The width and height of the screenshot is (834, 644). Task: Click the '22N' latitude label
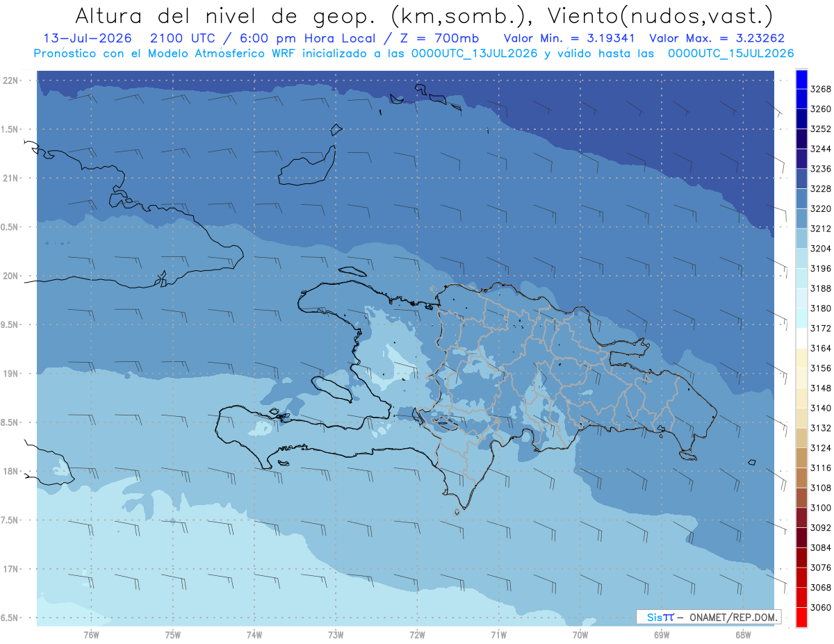point(12,81)
